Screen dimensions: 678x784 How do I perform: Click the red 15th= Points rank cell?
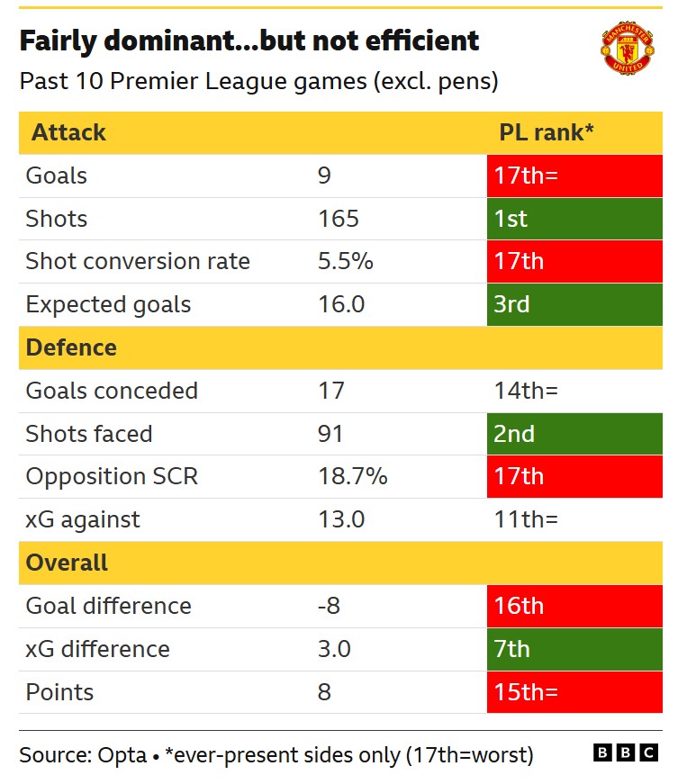pos(574,692)
